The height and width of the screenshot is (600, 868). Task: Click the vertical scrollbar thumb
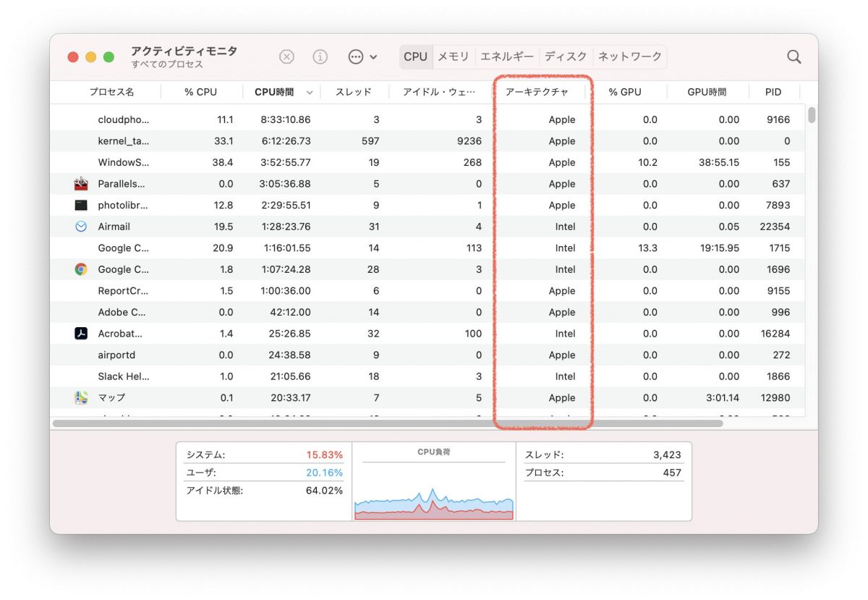coord(812,116)
